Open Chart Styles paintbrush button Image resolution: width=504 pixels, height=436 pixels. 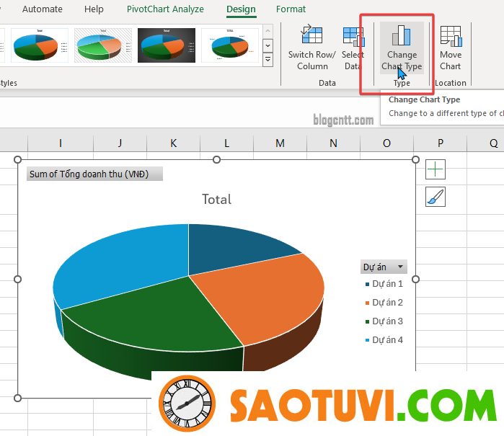436,197
